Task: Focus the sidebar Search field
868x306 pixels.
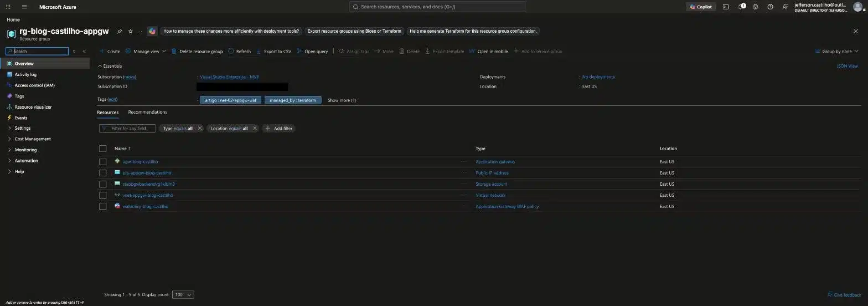Action: click(37, 51)
